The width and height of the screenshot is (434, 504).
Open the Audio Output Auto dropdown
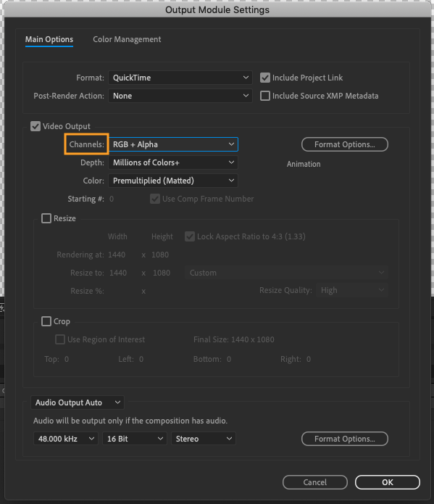[x=78, y=402]
